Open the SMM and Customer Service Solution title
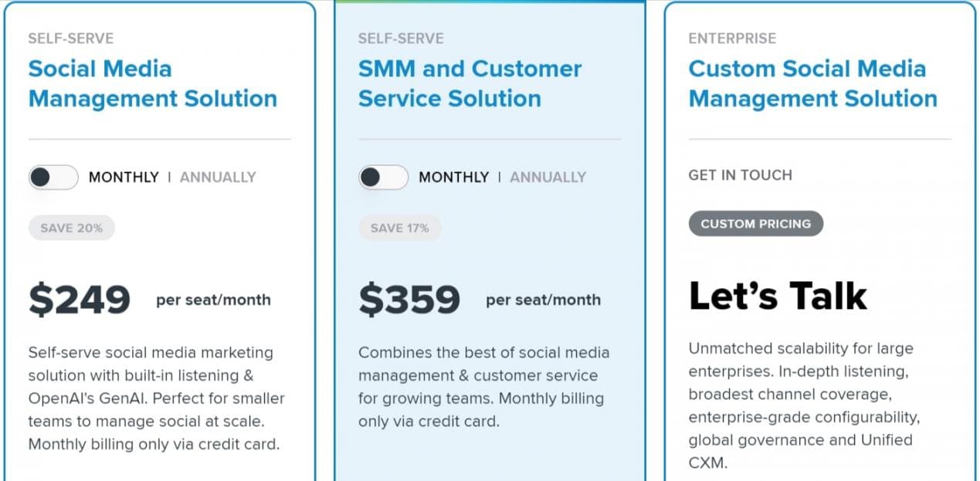980x481 pixels. (470, 83)
